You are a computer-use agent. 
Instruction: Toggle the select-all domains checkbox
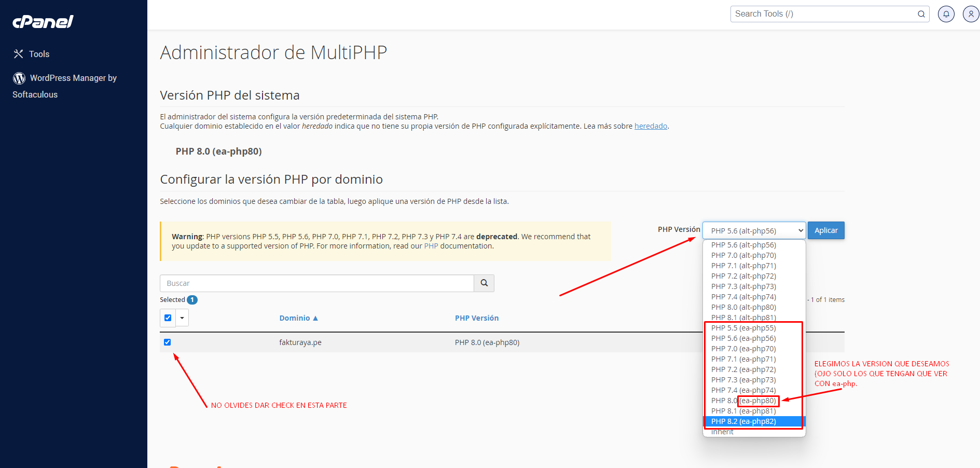[168, 318]
